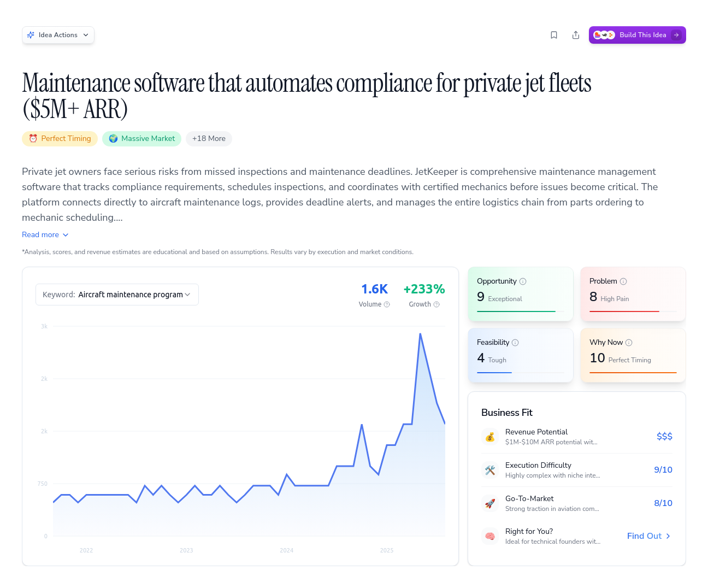The height and width of the screenshot is (588, 708).
Task: Click the brain icon beside Right for You?
Action: tap(490, 536)
